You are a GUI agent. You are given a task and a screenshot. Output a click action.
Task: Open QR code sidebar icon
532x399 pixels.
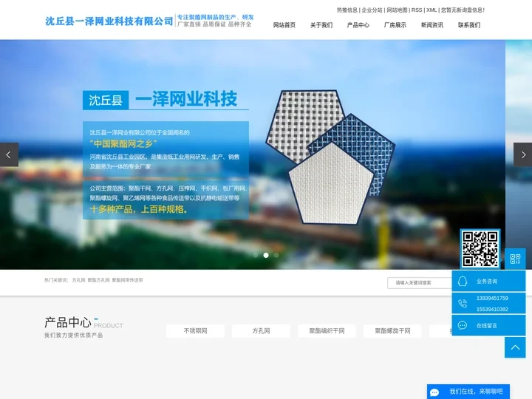click(515, 259)
